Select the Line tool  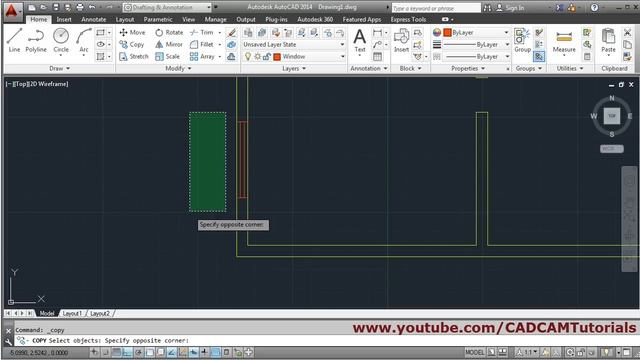click(14, 40)
